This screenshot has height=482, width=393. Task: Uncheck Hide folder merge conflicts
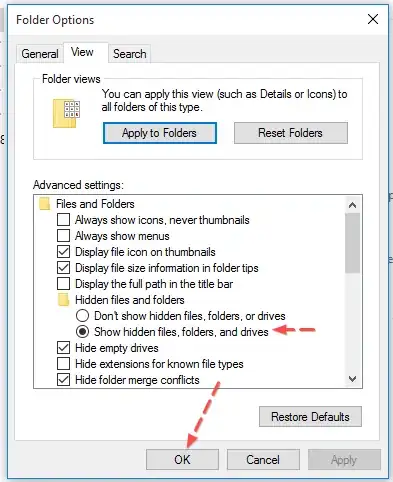[x=63, y=380]
